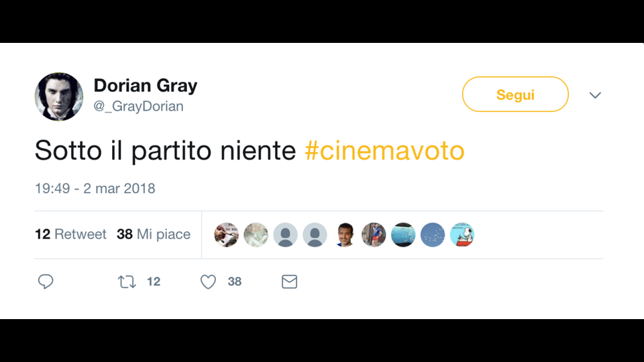Open the aquarium-like teal avatar
This screenshot has height=362, width=644.
tap(403, 235)
